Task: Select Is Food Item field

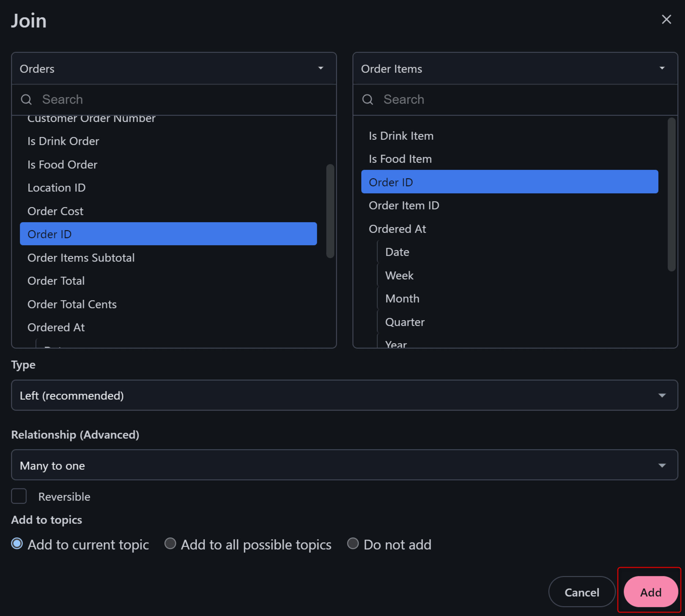Action: pos(510,159)
